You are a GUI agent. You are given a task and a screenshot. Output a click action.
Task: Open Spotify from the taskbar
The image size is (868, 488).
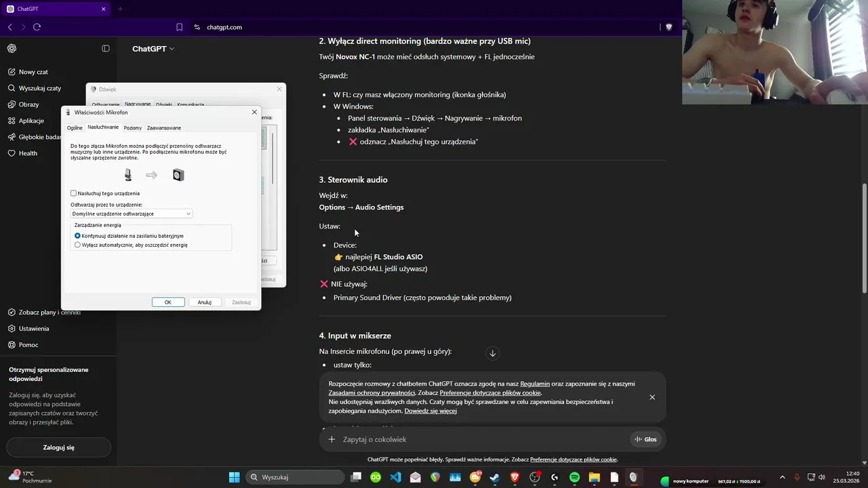tap(574, 477)
